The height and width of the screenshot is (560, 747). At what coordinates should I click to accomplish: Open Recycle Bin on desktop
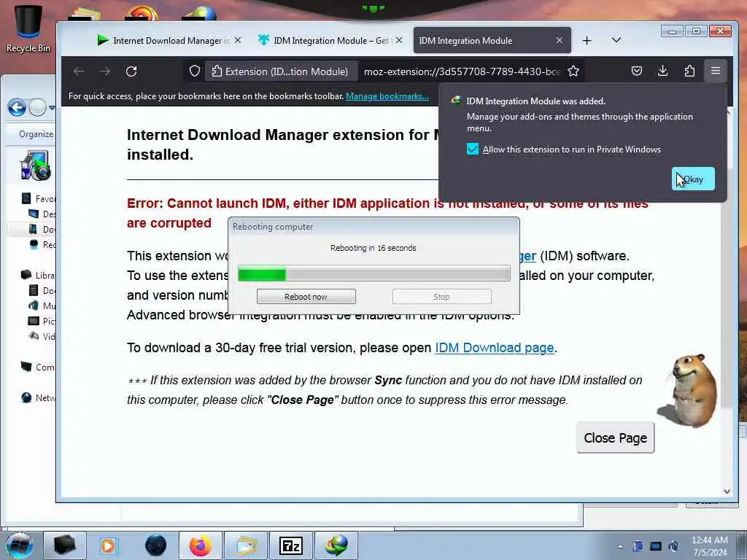click(x=28, y=28)
